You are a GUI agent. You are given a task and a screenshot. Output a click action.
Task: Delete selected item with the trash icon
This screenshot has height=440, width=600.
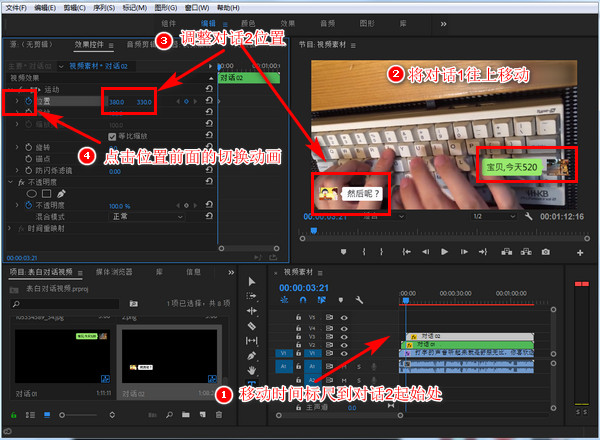coord(219,415)
